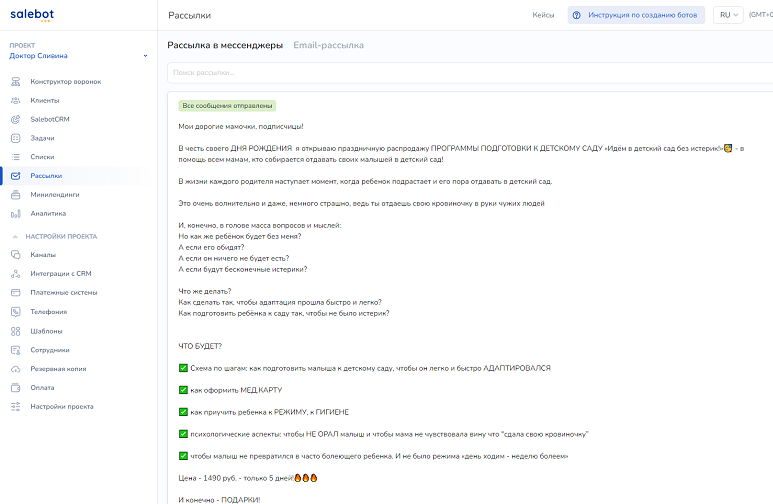
Task: Select the Рассылка в мессенджеры tab
Action: (225, 45)
